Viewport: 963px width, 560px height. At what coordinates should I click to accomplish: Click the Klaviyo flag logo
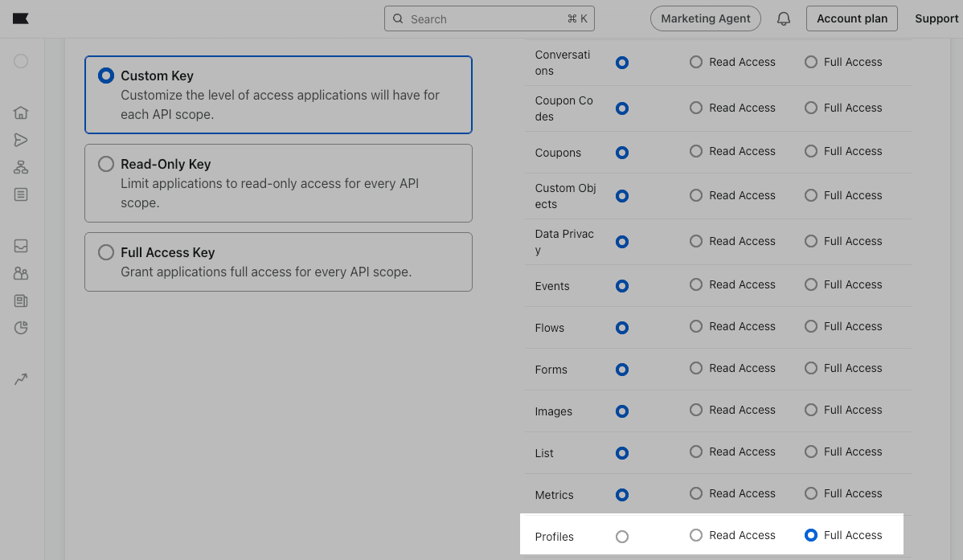(21, 18)
